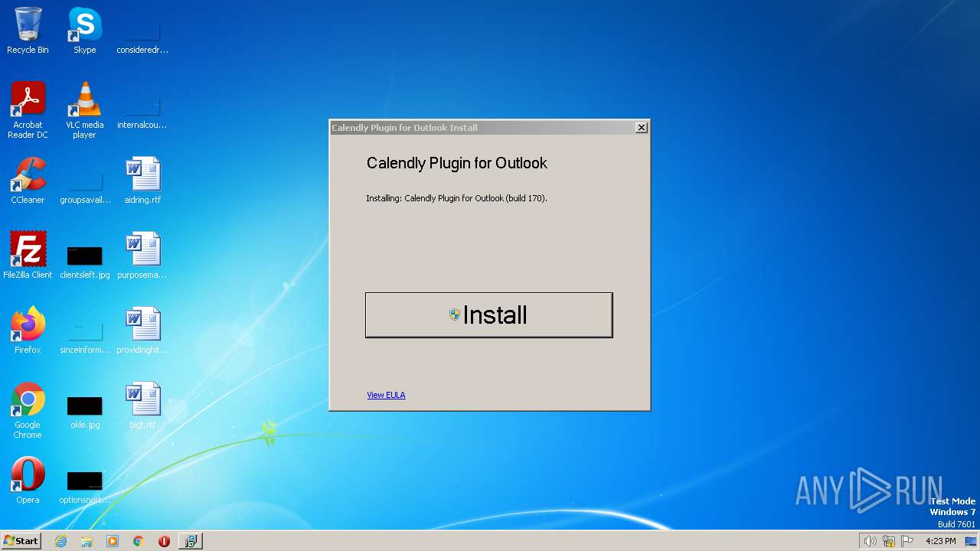The image size is (980, 551).
Task: Launch Windows Media Player from taskbar
Action: (x=113, y=541)
